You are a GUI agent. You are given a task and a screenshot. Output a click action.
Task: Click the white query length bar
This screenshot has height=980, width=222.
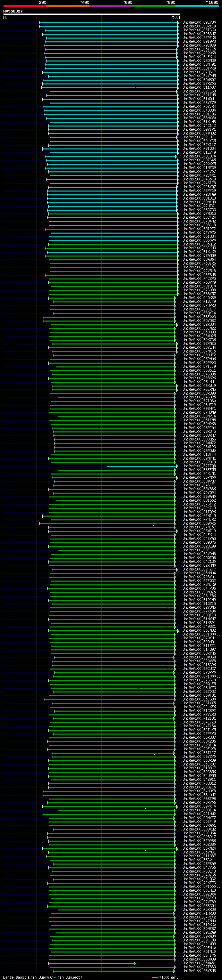[x=92, y=15]
